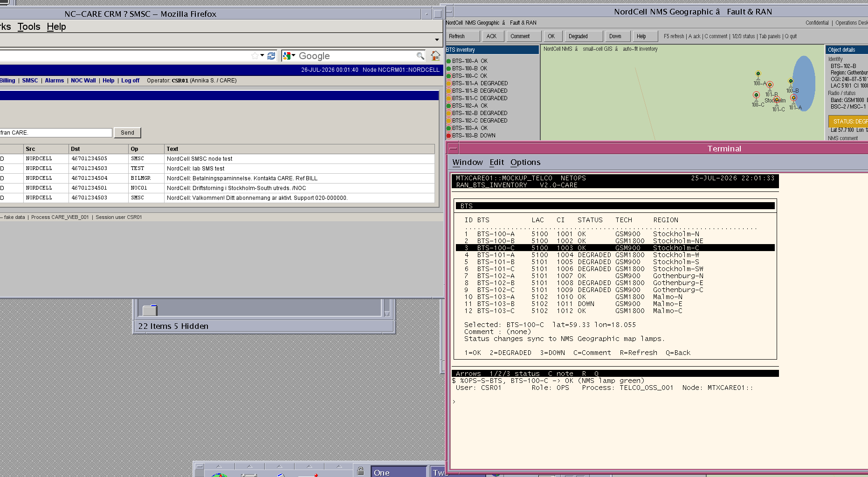Click the red lamp beside BTS-103-B

coord(448,136)
